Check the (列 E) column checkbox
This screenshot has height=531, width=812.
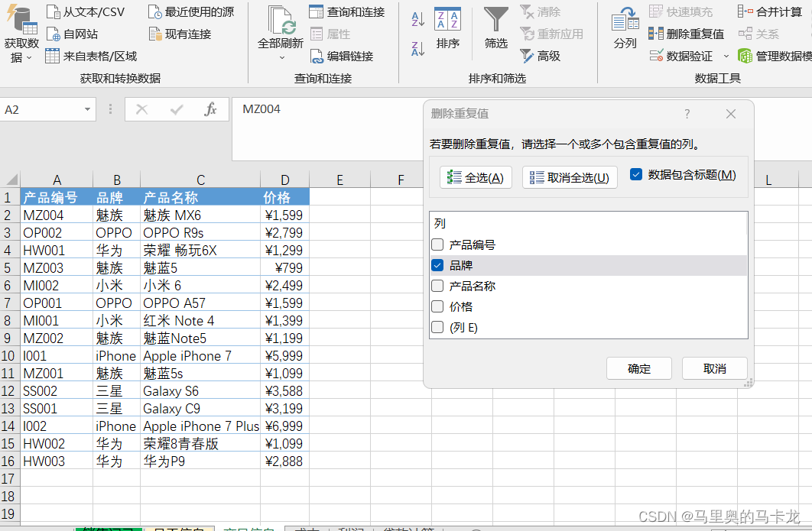(437, 327)
